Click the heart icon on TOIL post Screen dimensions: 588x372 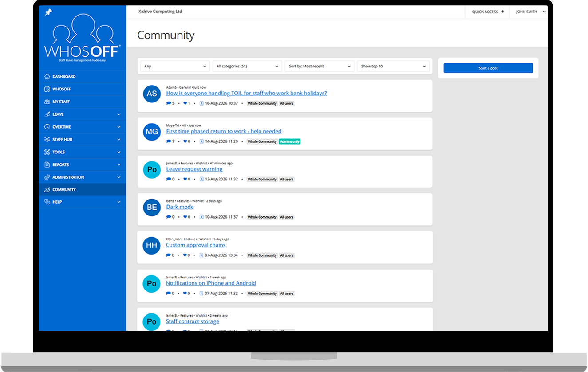(185, 103)
